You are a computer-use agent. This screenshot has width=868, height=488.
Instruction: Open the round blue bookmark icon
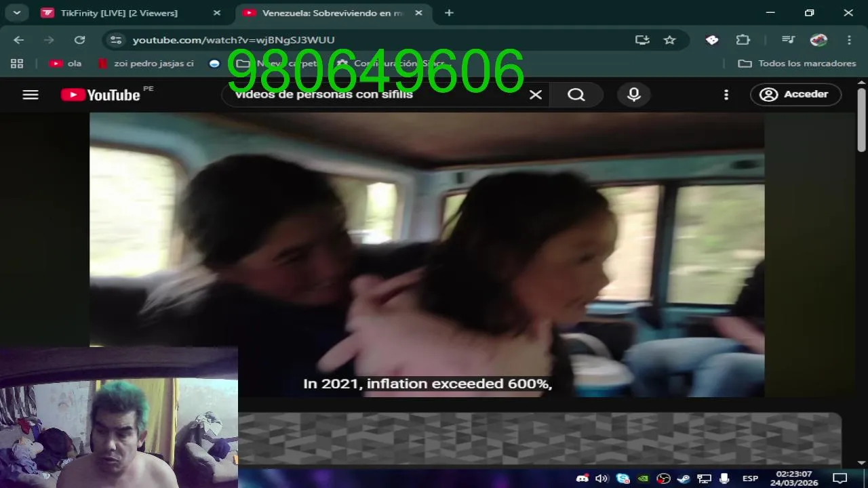tap(215, 63)
